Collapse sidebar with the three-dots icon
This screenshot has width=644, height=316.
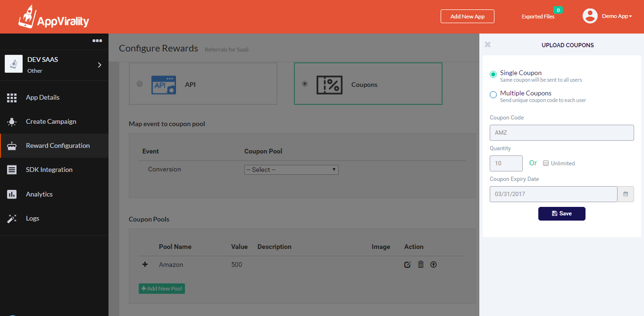[x=97, y=41]
